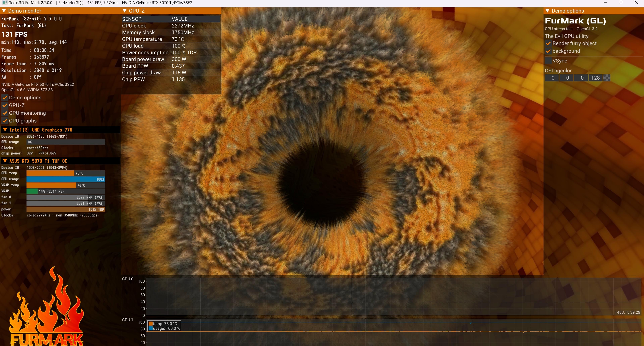Click the third OSI bgcolor value field
Image resolution: width=644 pixels, height=346 pixels.
(581, 78)
